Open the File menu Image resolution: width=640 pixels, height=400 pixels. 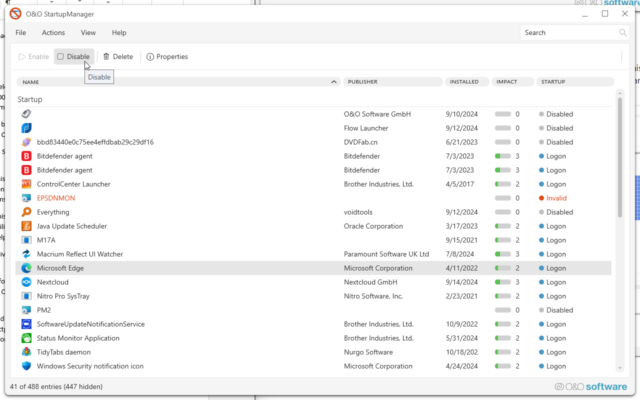click(20, 33)
